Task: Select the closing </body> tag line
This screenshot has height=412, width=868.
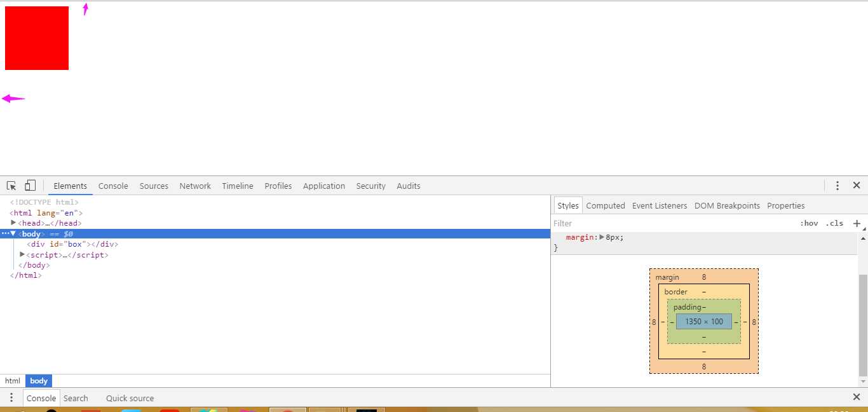Action: [34, 265]
